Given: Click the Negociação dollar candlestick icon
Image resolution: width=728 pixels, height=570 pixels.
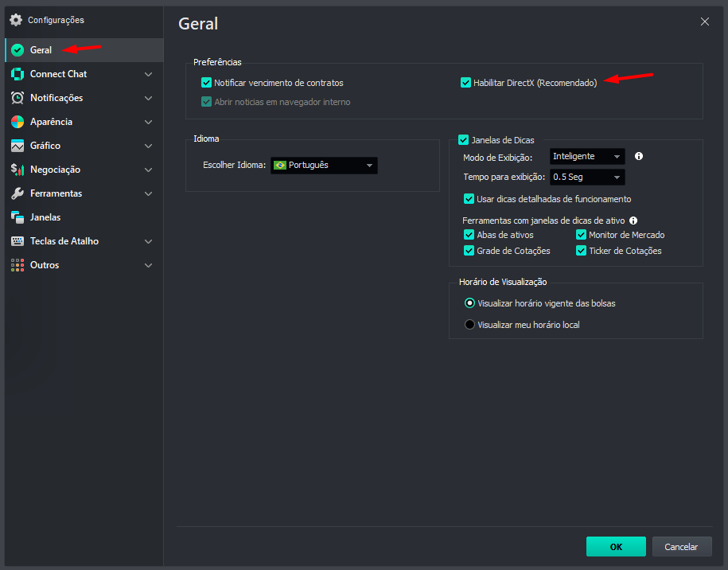Looking at the screenshot, I should click(18, 170).
